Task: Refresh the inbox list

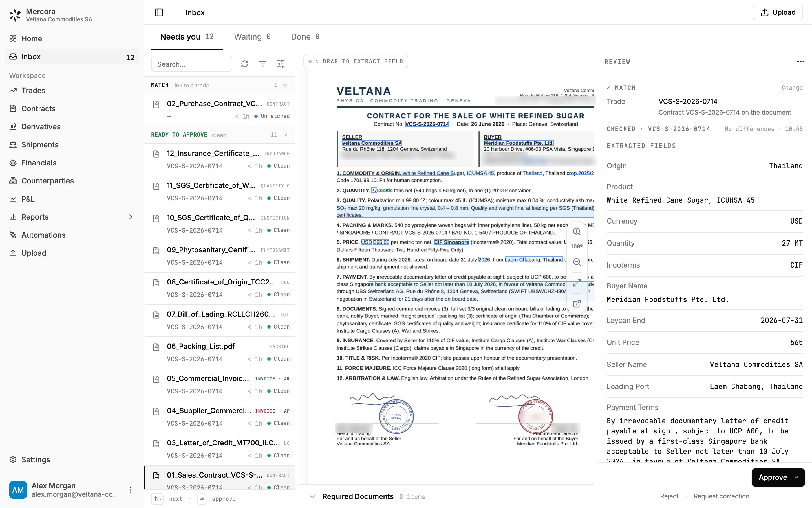Action: 245,64
